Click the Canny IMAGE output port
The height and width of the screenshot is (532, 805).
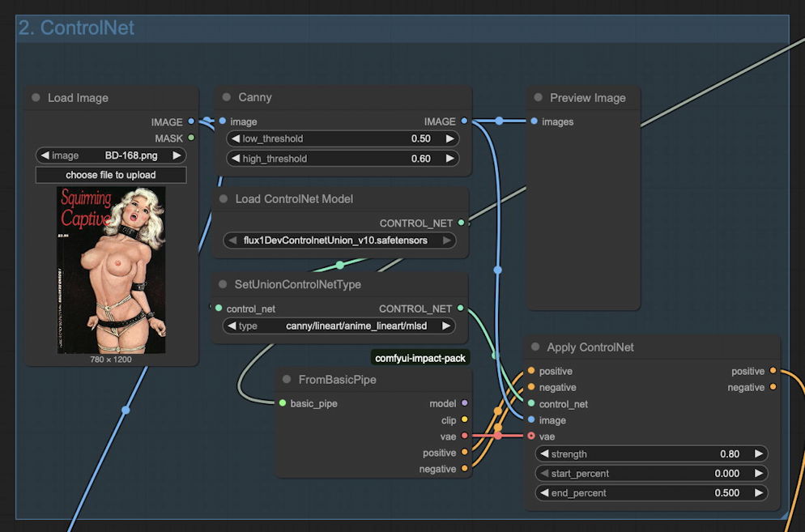pyautogui.click(x=464, y=121)
